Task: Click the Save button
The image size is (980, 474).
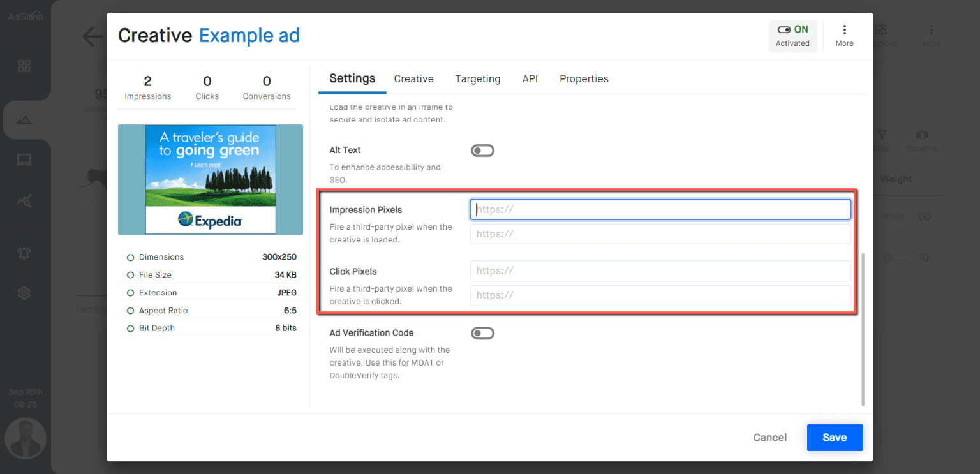Action: 835,438
